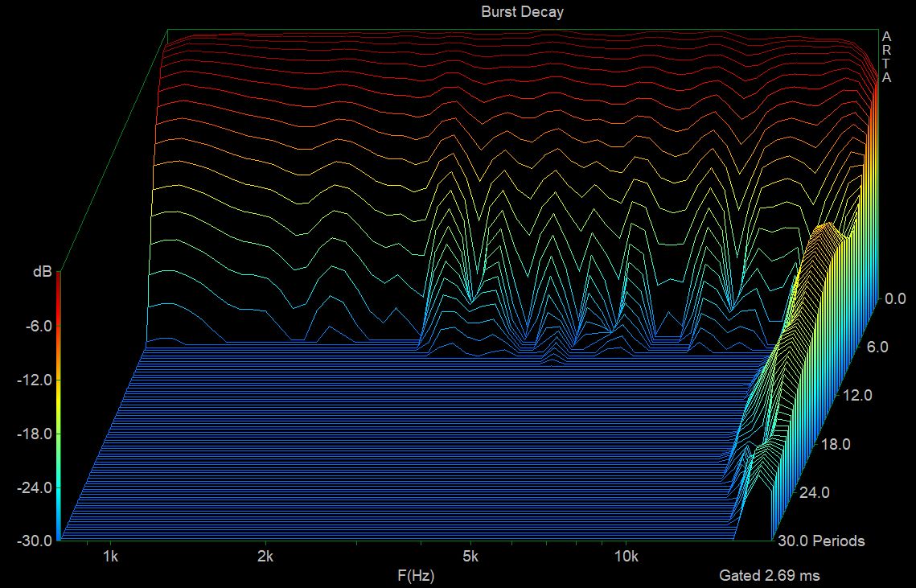Viewport: 916px width, 588px height.
Task: Select the -30.0 dB axis label
Action: coord(33,541)
